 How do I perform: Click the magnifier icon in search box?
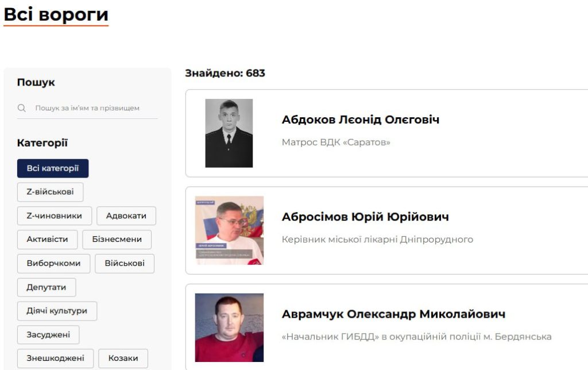[x=22, y=108]
